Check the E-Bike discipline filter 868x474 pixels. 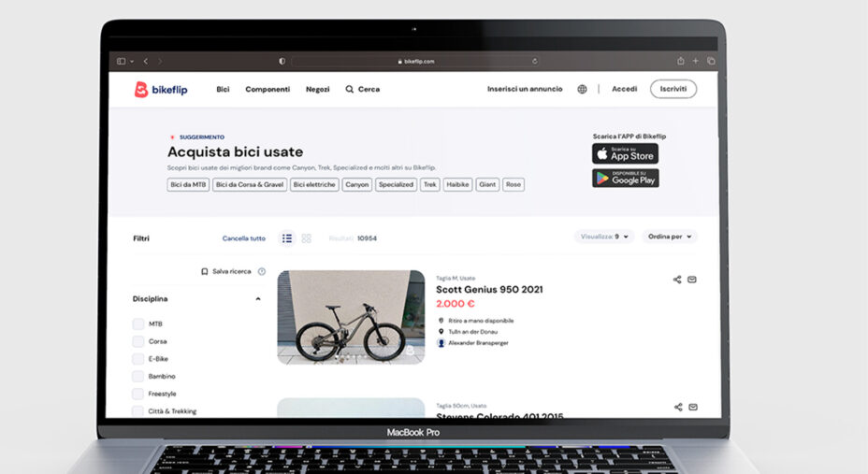click(x=138, y=359)
